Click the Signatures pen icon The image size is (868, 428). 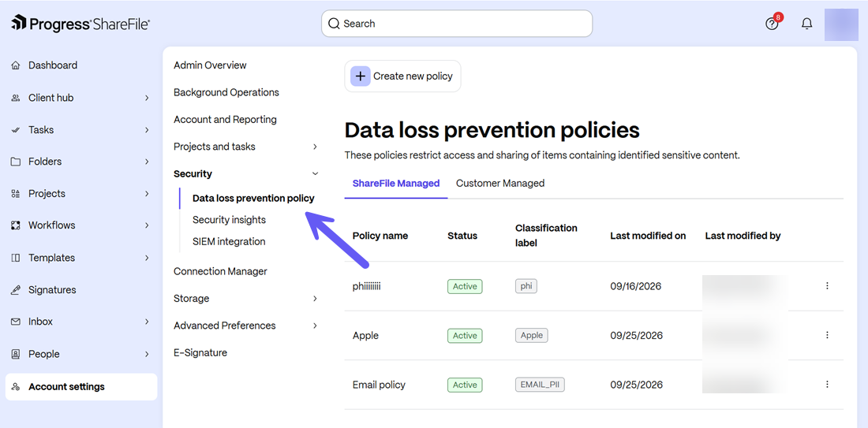point(16,290)
